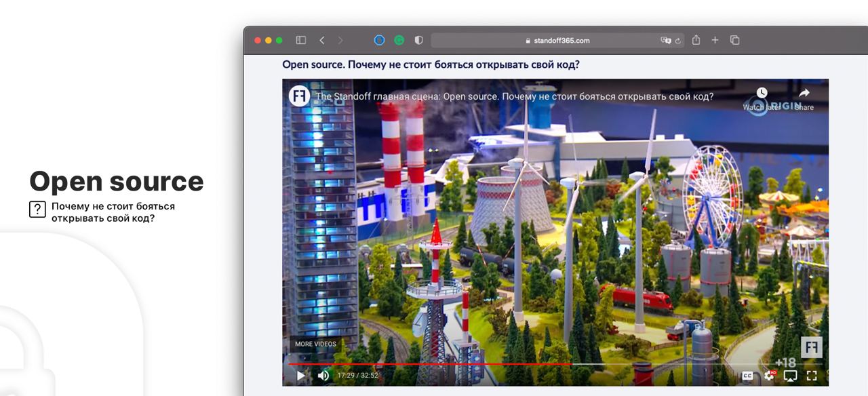Enter fullscreen mode for the video

click(x=812, y=376)
